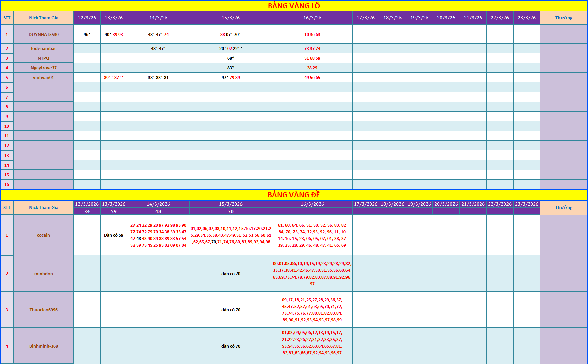Select the Thưởng header of the Lô table
This screenshot has height=364, width=588.
pos(564,18)
